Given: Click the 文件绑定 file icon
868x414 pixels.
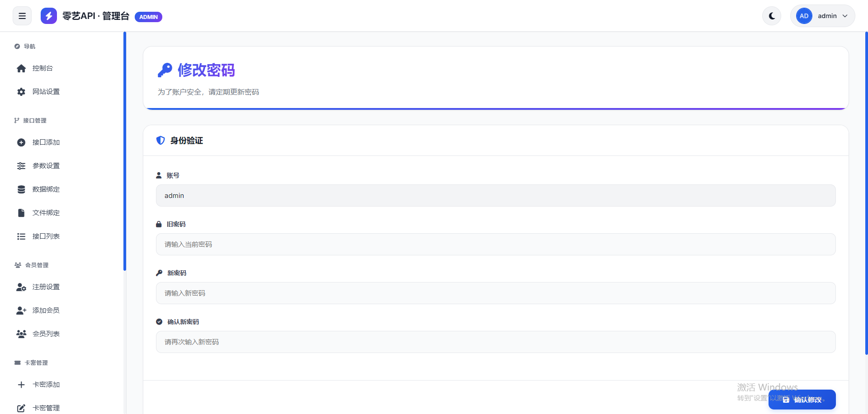Looking at the screenshot, I should [21, 213].
